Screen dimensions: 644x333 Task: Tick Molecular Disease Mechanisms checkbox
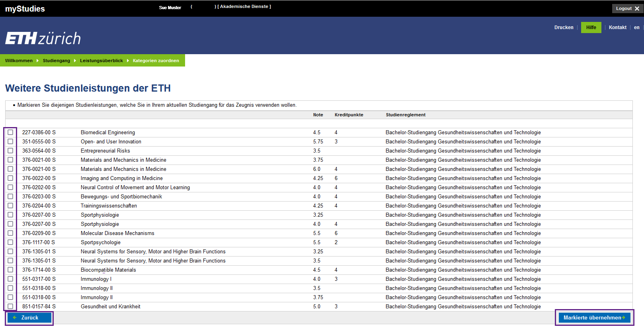(x=10, y=233)
